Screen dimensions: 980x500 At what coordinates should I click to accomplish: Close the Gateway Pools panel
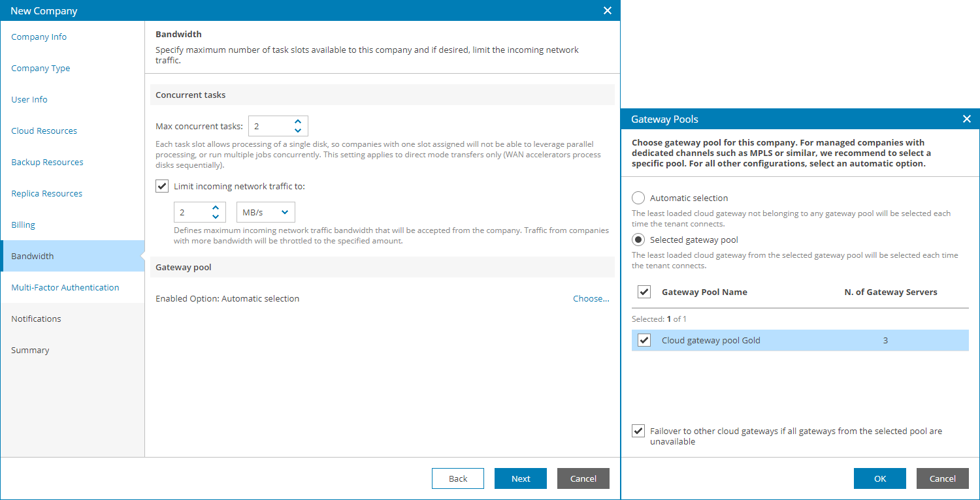click(x=967, y=119)
